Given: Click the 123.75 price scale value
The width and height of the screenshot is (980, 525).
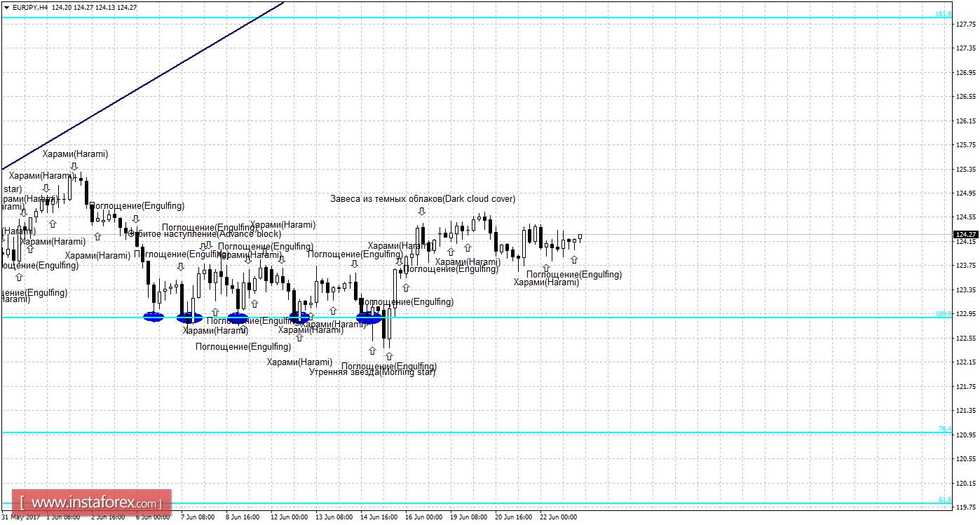Looking at the screenshot, I should [965, 266].
